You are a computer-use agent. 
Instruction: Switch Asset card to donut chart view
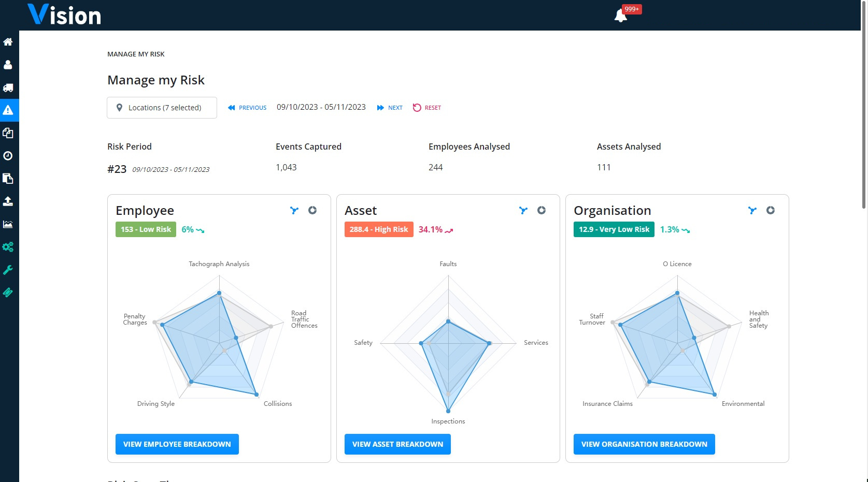[542, 210]
